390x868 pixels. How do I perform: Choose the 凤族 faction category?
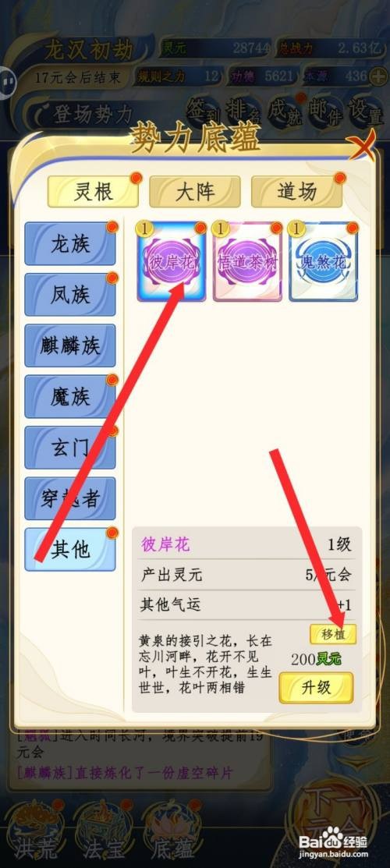pyautogui.click(x=70, y=295)
